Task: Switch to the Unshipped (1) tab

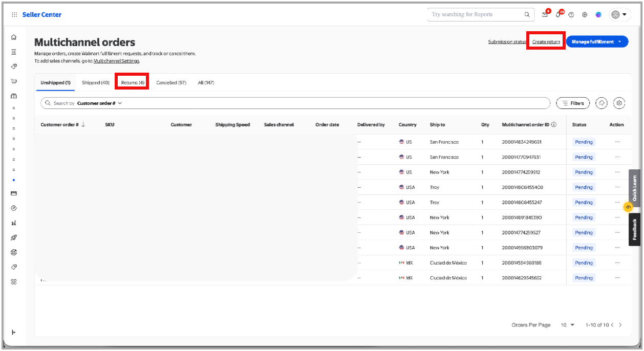Action: coord(55,82)
